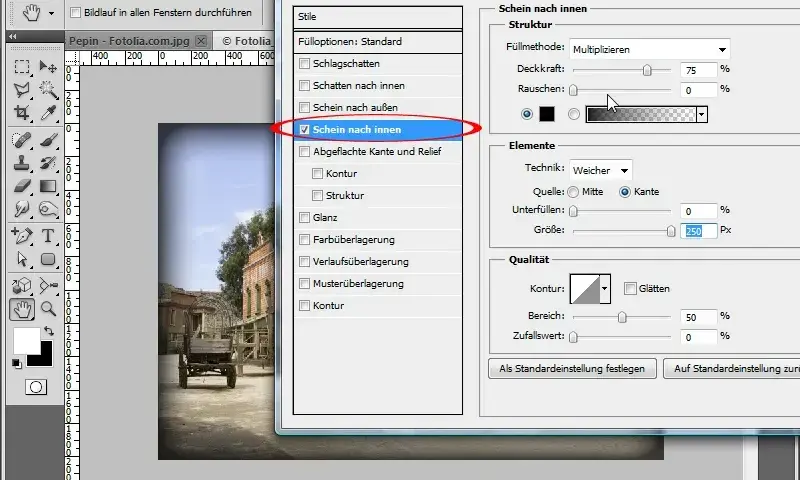Screen dimensions: 800x480
Task: Select the 3D Camera tool
Action: (x=48, y=286)
